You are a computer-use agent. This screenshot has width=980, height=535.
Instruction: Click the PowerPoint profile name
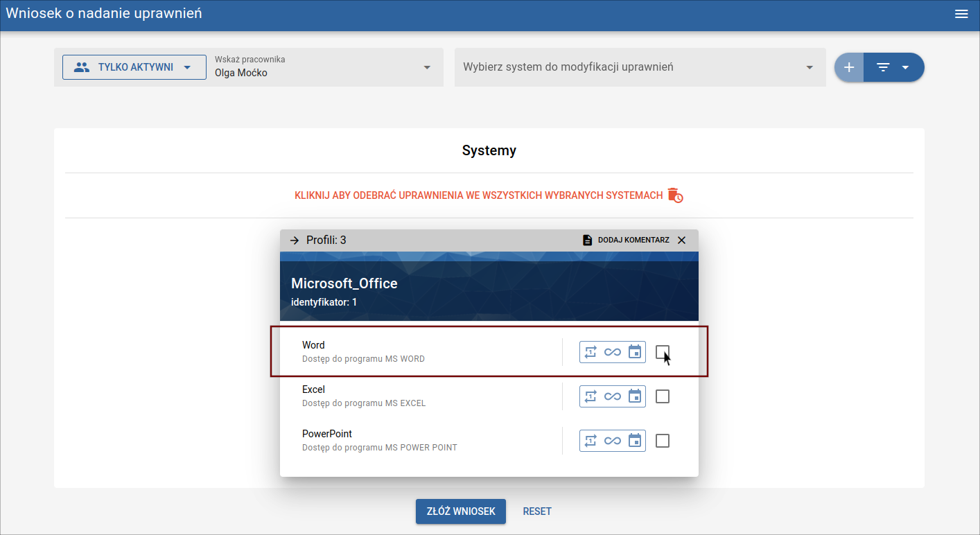pyautogui.click(x=327, y=434)
